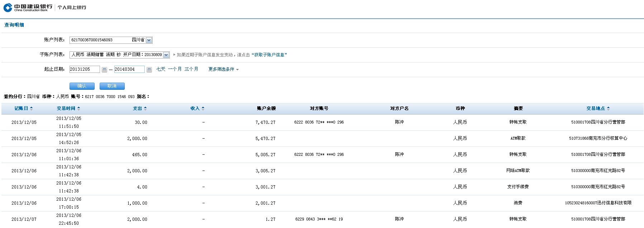Expand the 子账户列表 sub-account dropdown
The image size is (644, 228).
pyautogui.click(x=166, y=55)
